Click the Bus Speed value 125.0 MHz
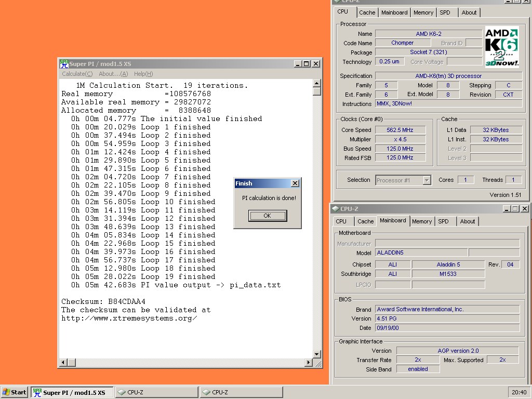The image size is (532, 399). (x=400, y=149)
